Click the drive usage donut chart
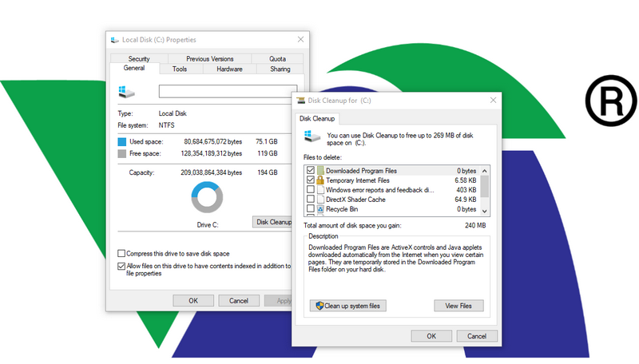This screenshot has width=639, height=364. tap(207, 197)
